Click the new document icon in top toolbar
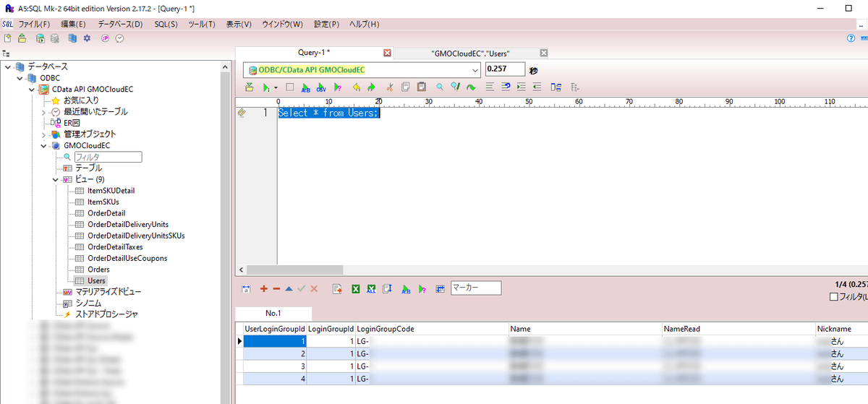The width and height of the screenshot is (868, 404). pos(8,38)
